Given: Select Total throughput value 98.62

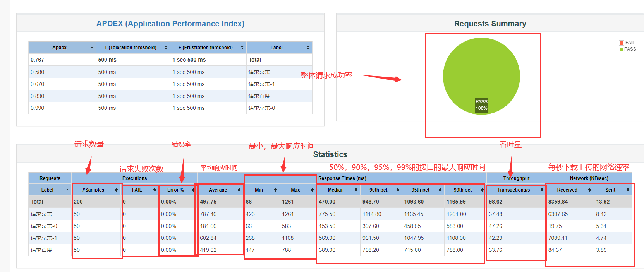Looking at the screenshot, I should [496, 202].
